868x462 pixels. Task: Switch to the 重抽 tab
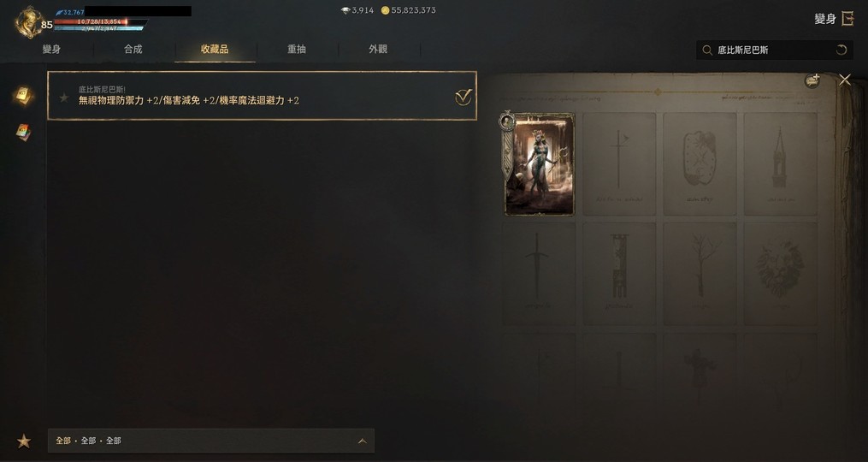click(x=297, y=50)
